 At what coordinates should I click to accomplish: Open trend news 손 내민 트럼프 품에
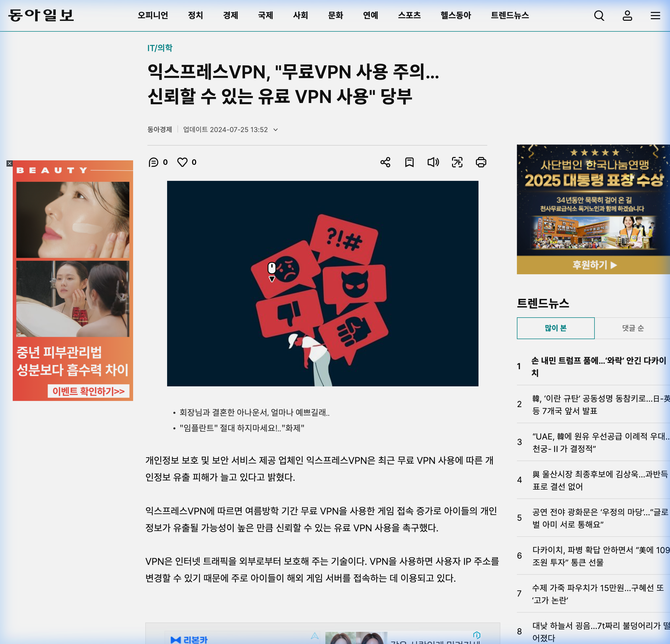coord(599,366)
